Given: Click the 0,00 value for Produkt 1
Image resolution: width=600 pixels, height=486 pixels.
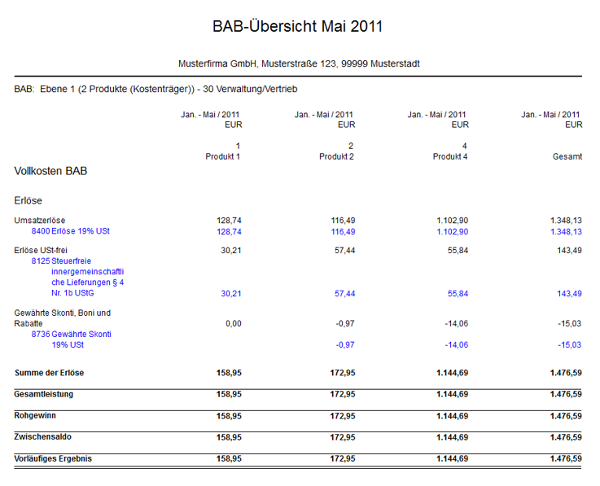Looking at the screenshot, I should pyautogui.click(x=233, y=324).
